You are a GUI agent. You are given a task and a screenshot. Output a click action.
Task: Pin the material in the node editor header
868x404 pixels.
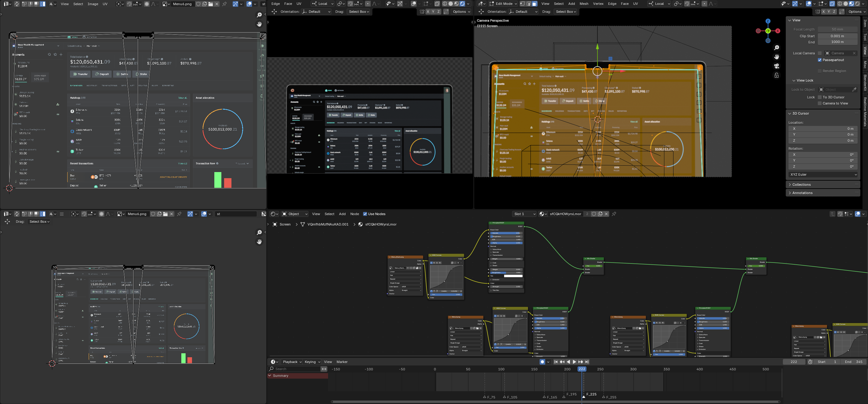(614, 214)
